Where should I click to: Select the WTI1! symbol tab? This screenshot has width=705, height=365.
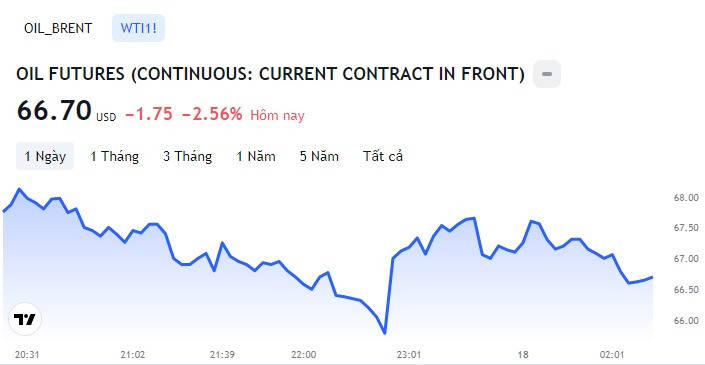pos(138,28)
